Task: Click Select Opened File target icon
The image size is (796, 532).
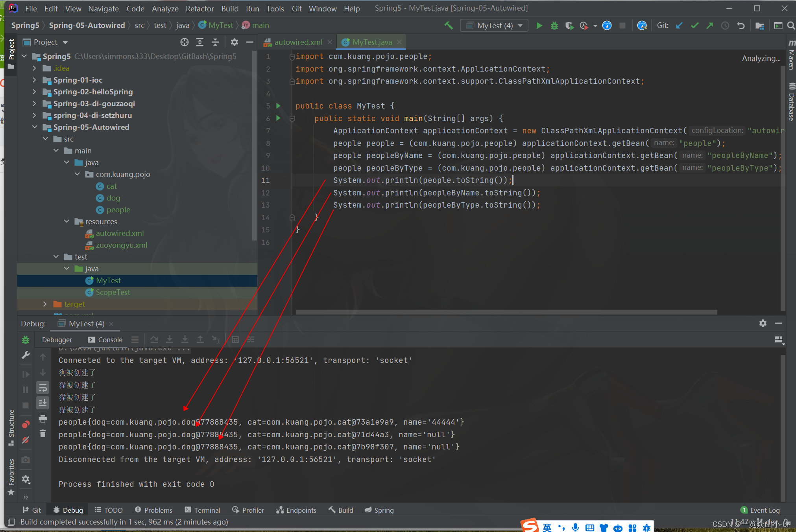Action: [184, 42]
